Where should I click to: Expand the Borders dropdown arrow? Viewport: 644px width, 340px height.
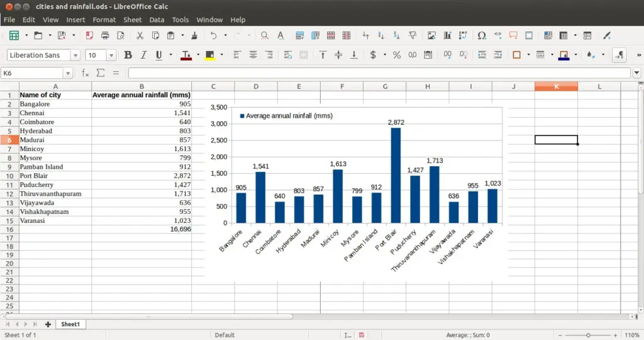point(528,55)
